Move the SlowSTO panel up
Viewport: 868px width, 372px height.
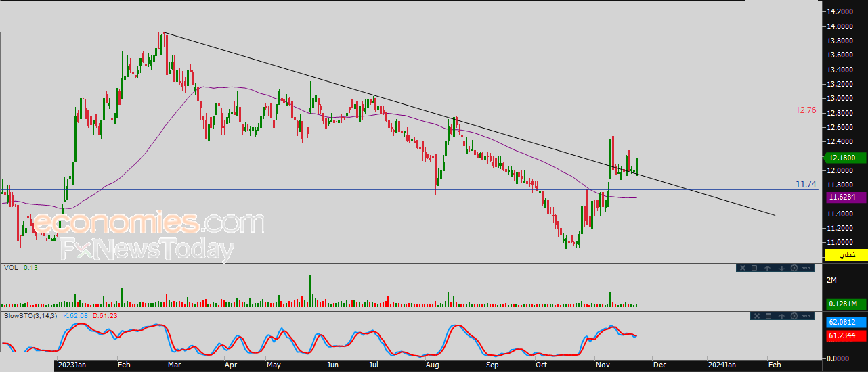781,316
